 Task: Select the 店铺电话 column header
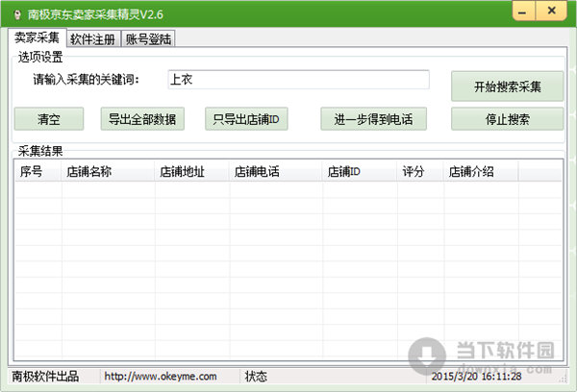coord(275,171)
